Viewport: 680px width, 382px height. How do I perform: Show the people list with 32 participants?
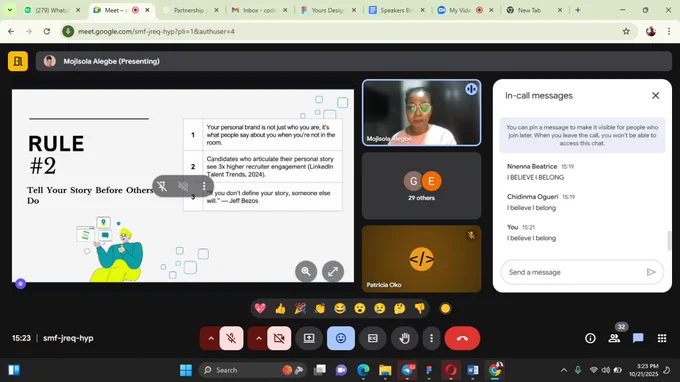pos(614,338)
